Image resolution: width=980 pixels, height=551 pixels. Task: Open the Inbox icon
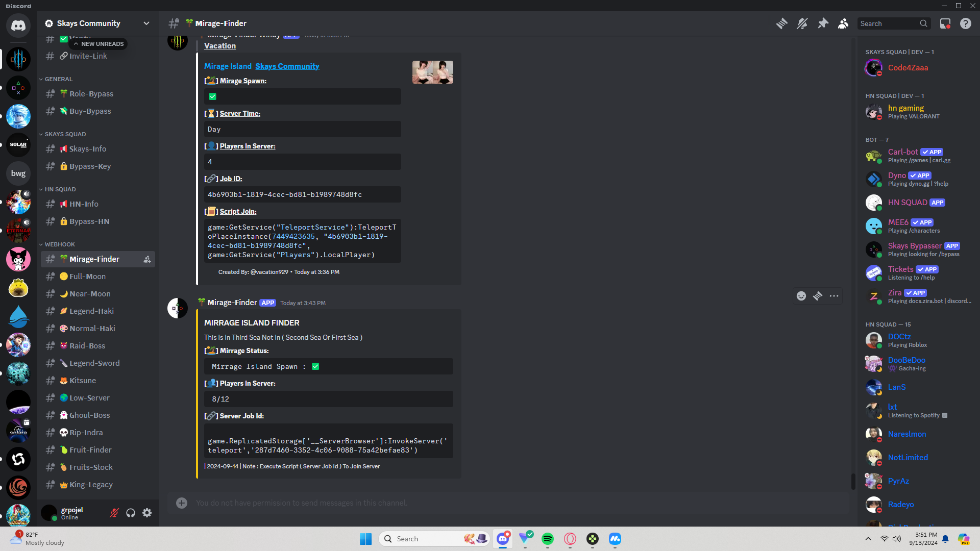(x=945, y=23)
